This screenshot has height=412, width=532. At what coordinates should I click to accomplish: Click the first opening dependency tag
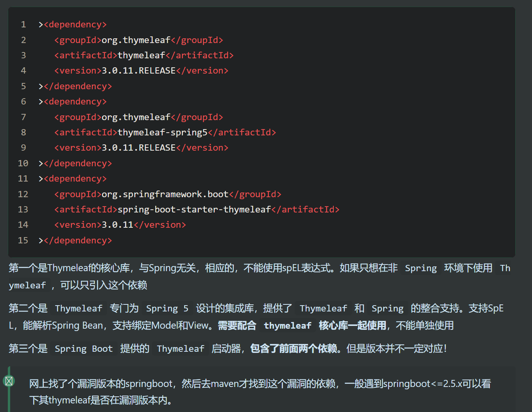[75, 25]
